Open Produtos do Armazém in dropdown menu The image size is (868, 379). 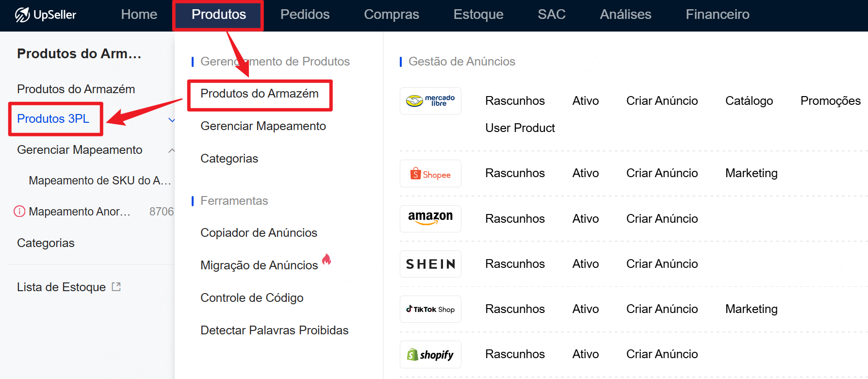(260, 94)
